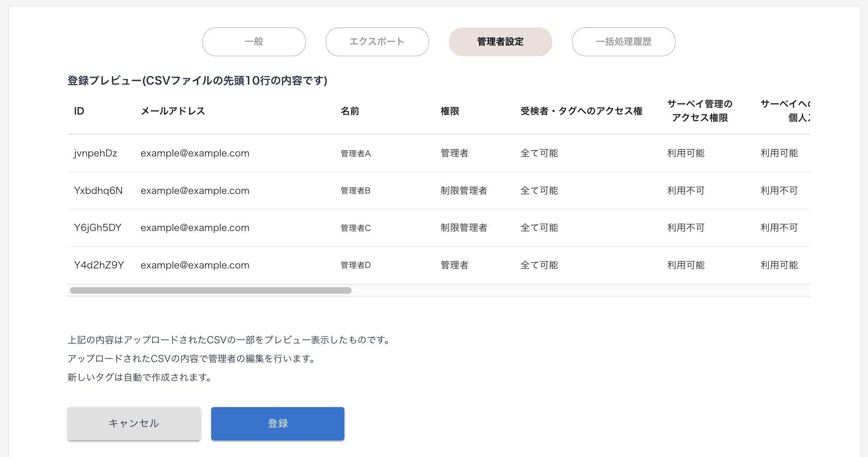Image resolution: width=868 pixels, height=457 pixels.
Task: Click the 権限 column header
Action: tap(450, 111)
